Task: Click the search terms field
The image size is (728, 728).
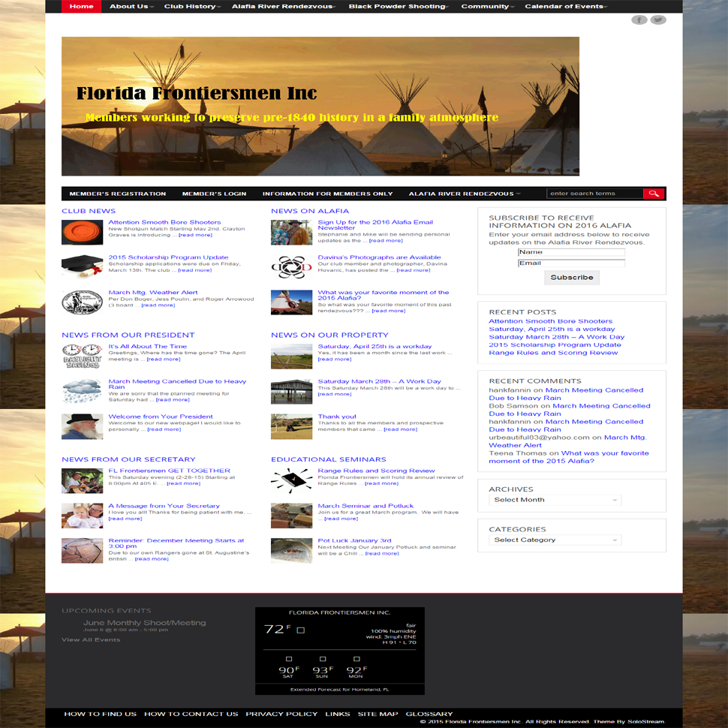Action: 594,194
